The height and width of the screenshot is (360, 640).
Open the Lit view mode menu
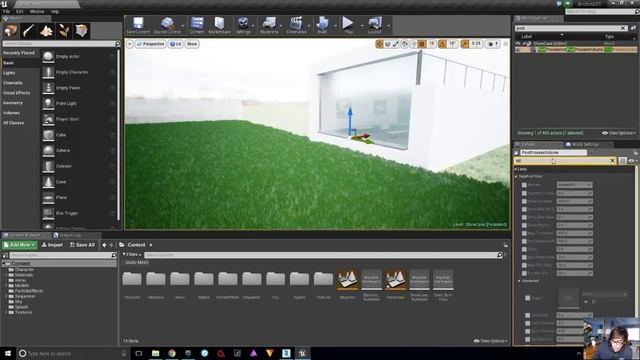coord(176,44)
